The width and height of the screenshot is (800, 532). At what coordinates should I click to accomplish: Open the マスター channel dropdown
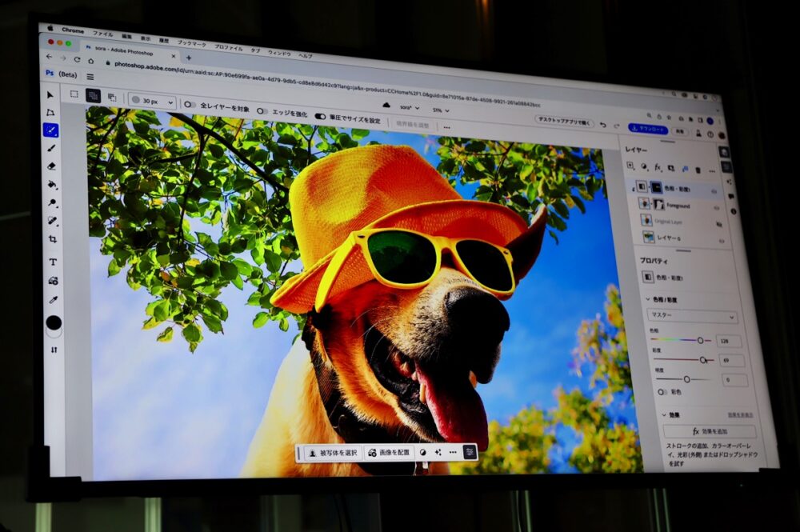pos(692,317)
